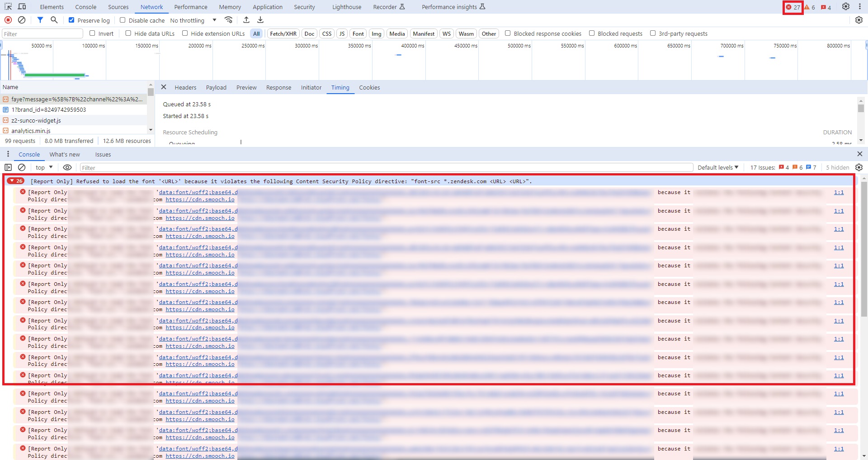Screen dimensions: 868x460
Task: Check the Hide data URLs option
Action: (x=128, y=33)
